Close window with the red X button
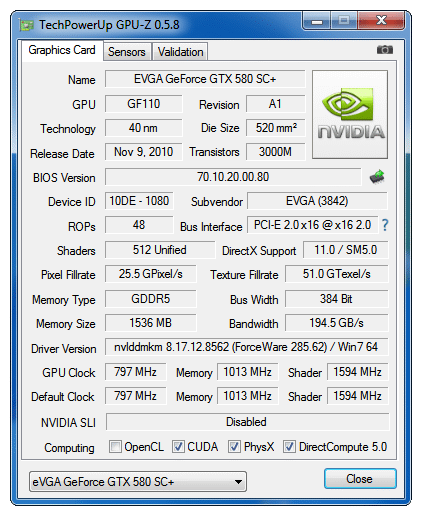The image size is (422, 516). click(381, 20)
